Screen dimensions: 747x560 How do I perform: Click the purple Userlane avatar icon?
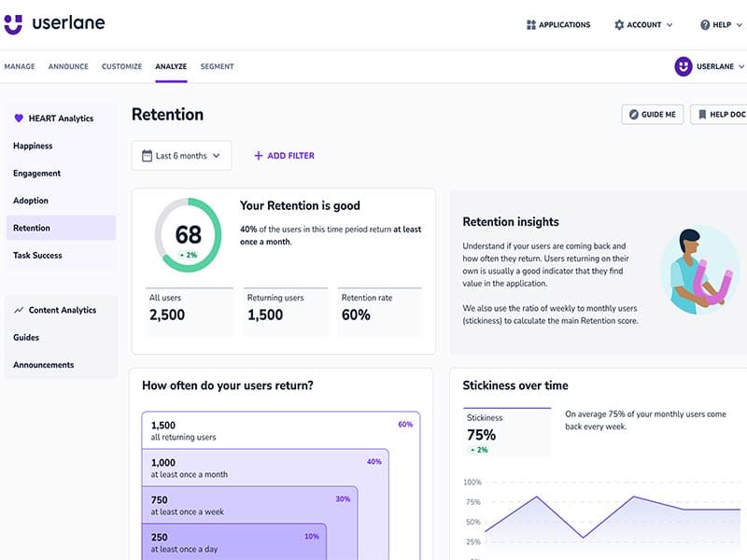684,66
